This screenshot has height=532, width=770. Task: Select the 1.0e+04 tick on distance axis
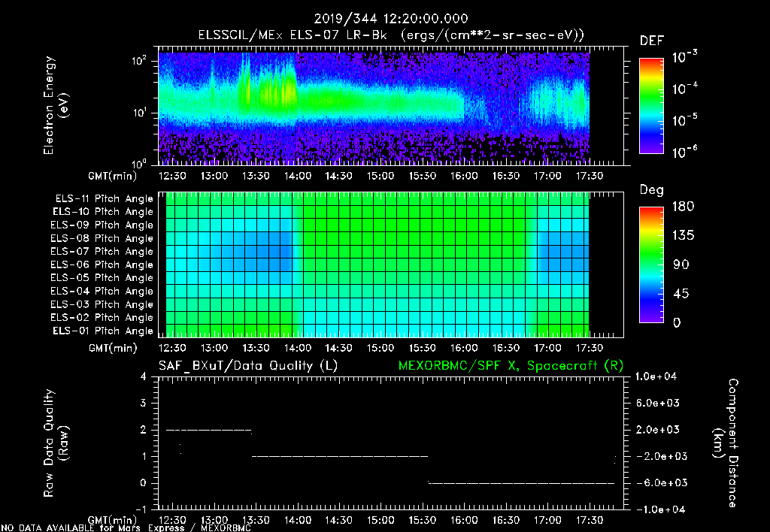[x=656, y=376]
